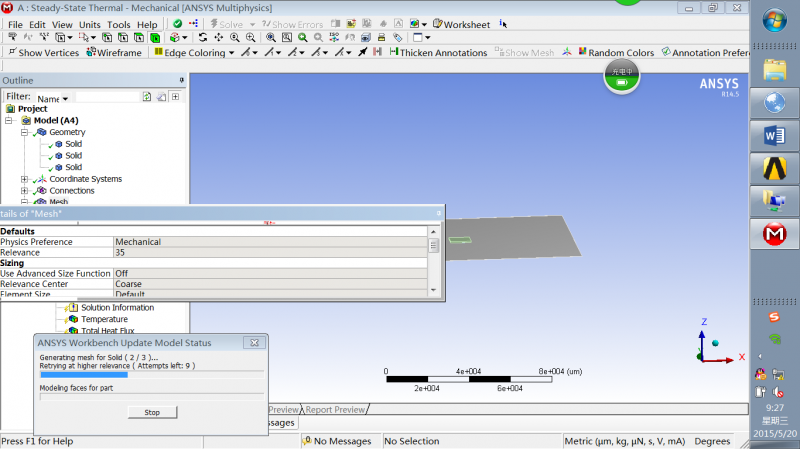
Task: Click the print icon in toolbar
Action: tap(381, 37)
